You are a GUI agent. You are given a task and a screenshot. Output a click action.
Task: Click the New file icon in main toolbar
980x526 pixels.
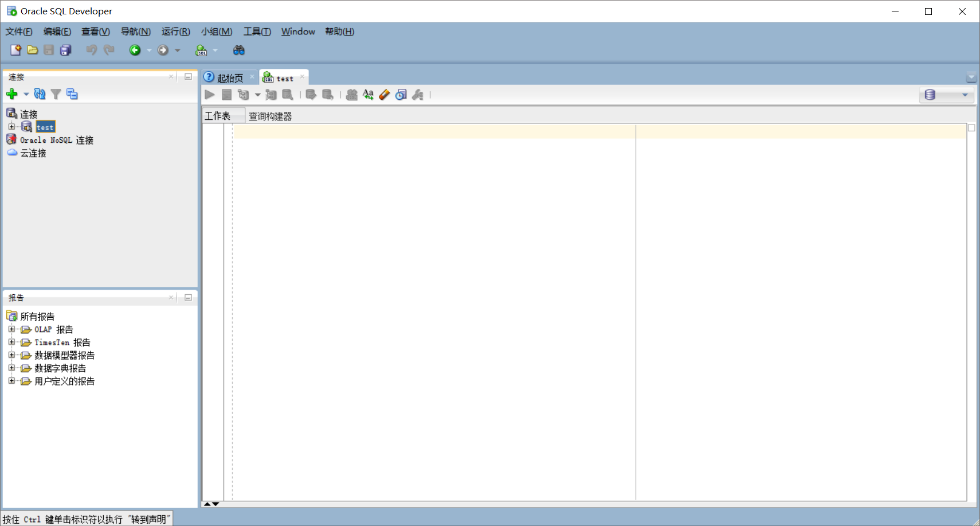(x=15, y=50)
